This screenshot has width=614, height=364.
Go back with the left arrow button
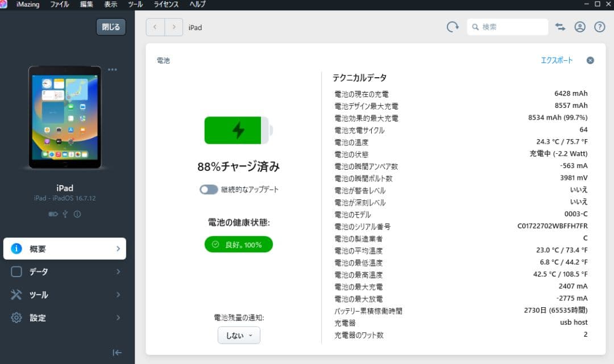pos(155,27)
